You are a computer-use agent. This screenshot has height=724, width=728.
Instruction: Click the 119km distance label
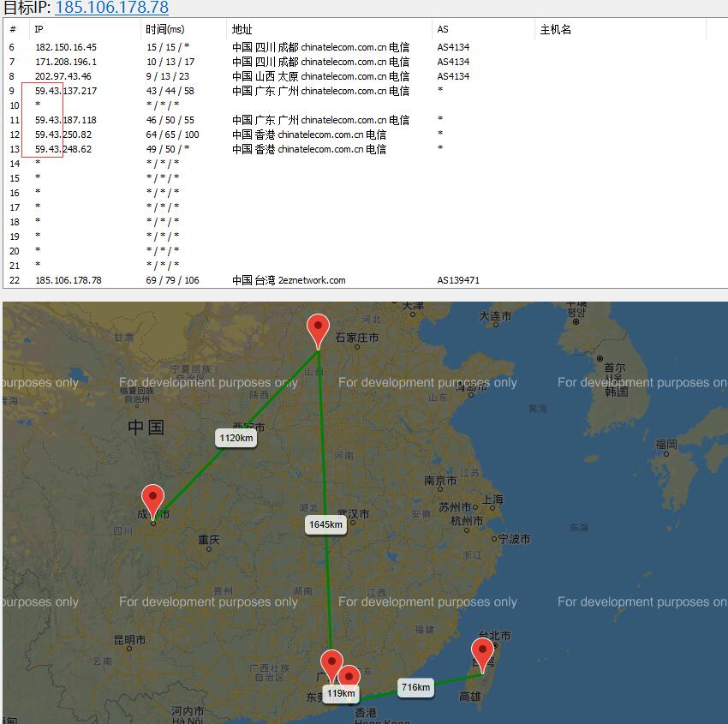(x=341, y=693)
